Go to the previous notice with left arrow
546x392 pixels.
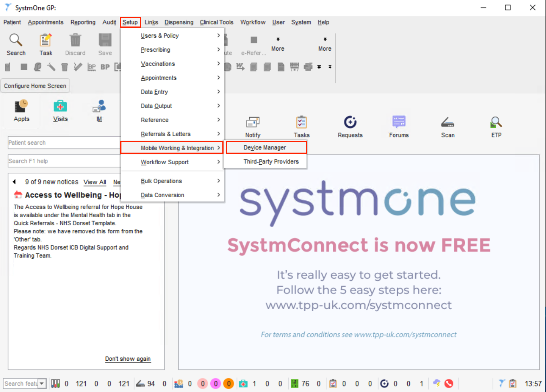point(14,182)
